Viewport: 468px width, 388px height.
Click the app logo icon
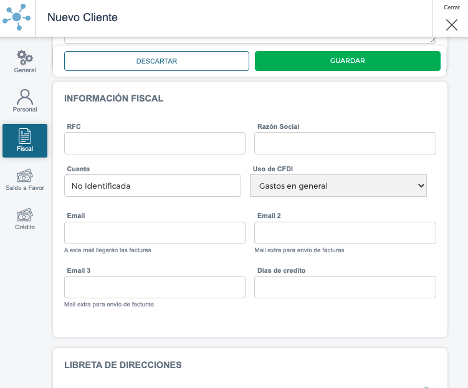(17, 17)
